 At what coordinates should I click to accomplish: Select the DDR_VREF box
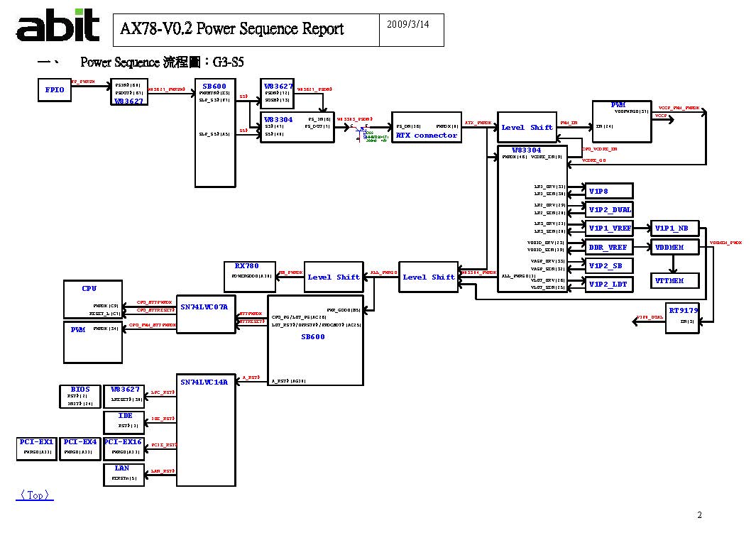point(609,248)
